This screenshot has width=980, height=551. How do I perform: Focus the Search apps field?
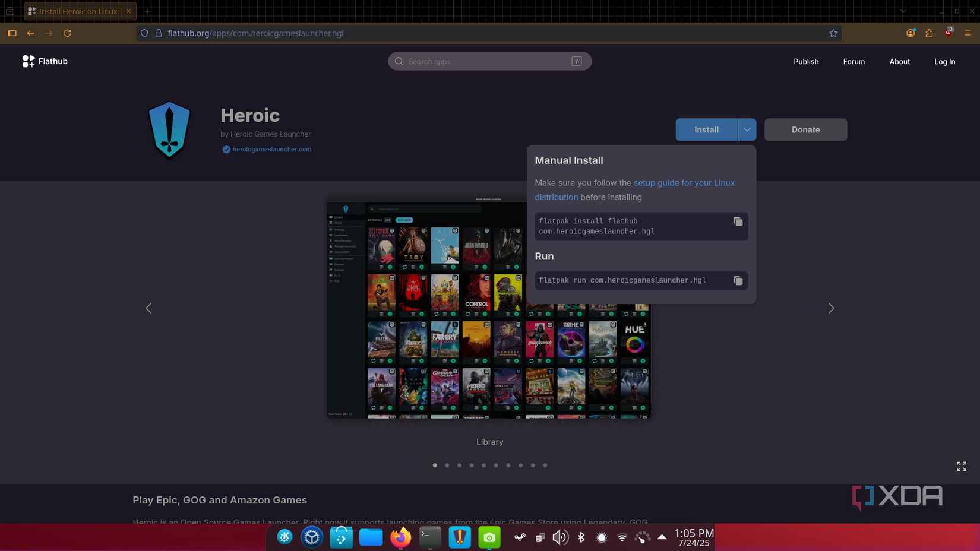(489, 61)
